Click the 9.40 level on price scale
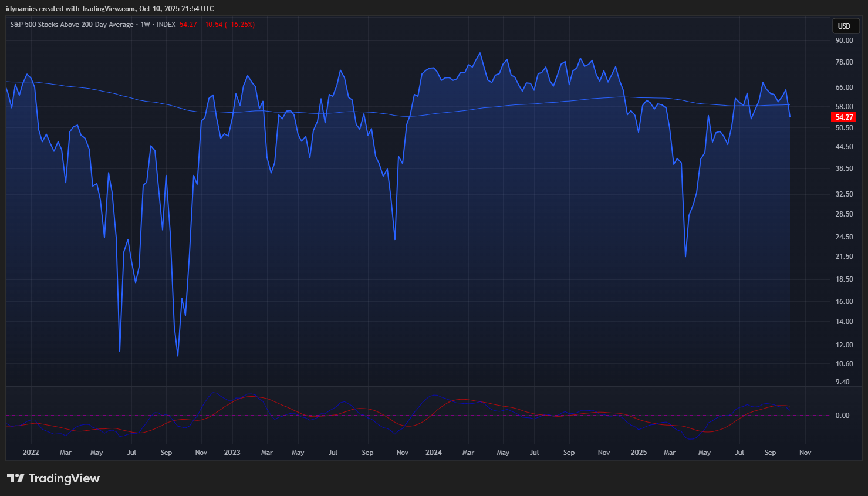Screen dimensions: 868x496 pyautogui.click(x=842, y=382)
